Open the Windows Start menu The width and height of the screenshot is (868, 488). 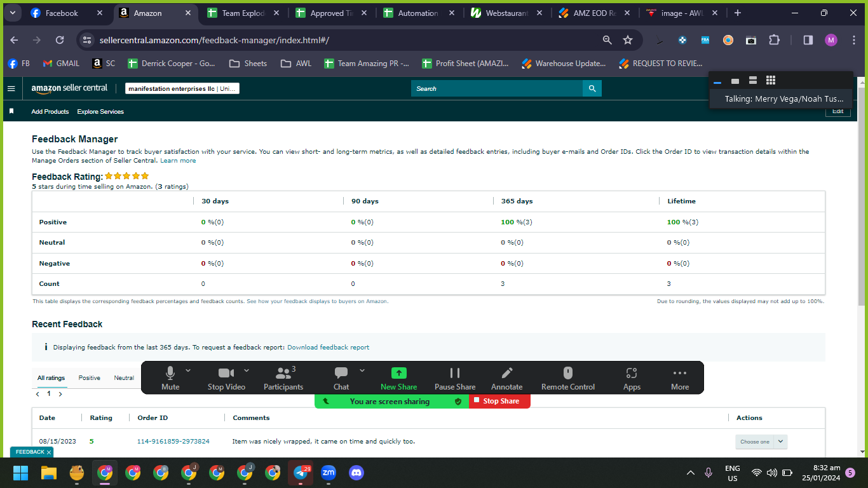(x=21, y=473)
